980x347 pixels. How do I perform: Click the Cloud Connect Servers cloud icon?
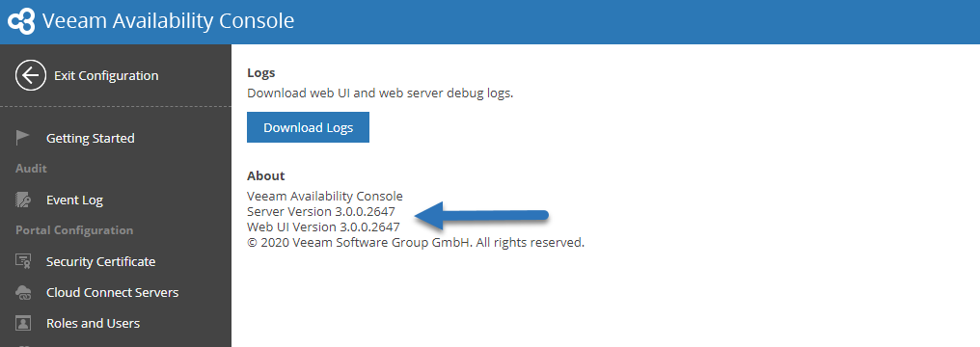[23, 292]
